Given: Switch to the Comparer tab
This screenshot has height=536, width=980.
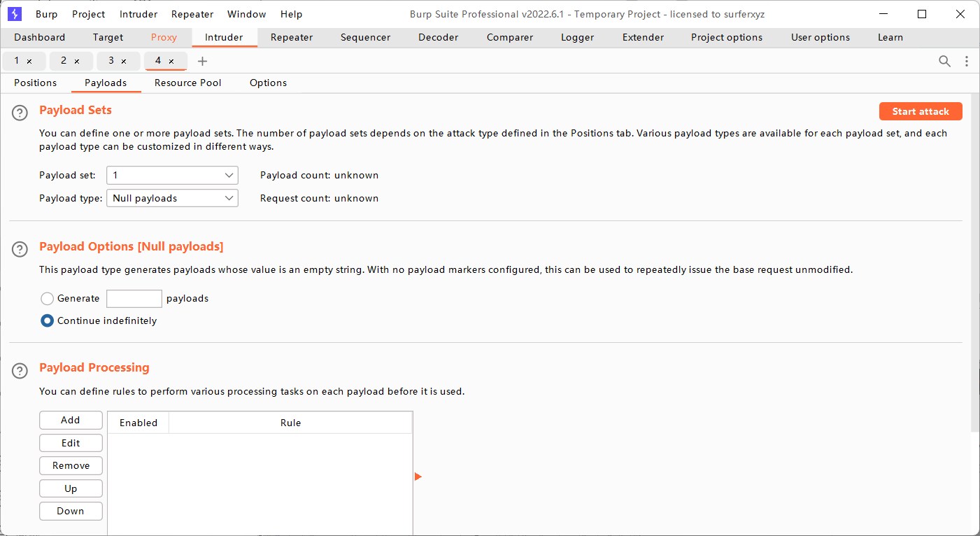Looking at the screenshot, I should pos(510,38).
